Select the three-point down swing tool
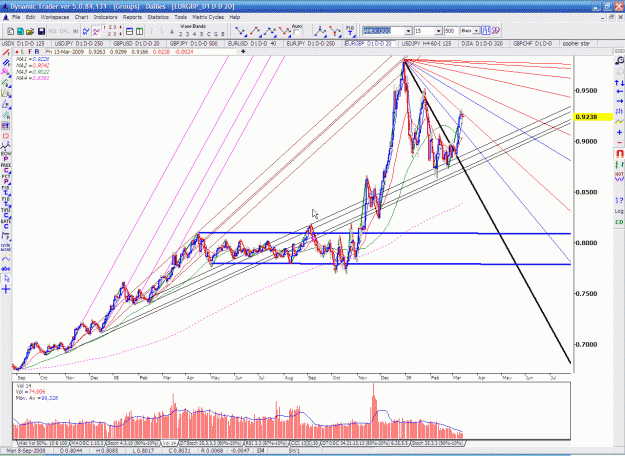The width and height of the screenshot is (625, 456). [285, 31]
